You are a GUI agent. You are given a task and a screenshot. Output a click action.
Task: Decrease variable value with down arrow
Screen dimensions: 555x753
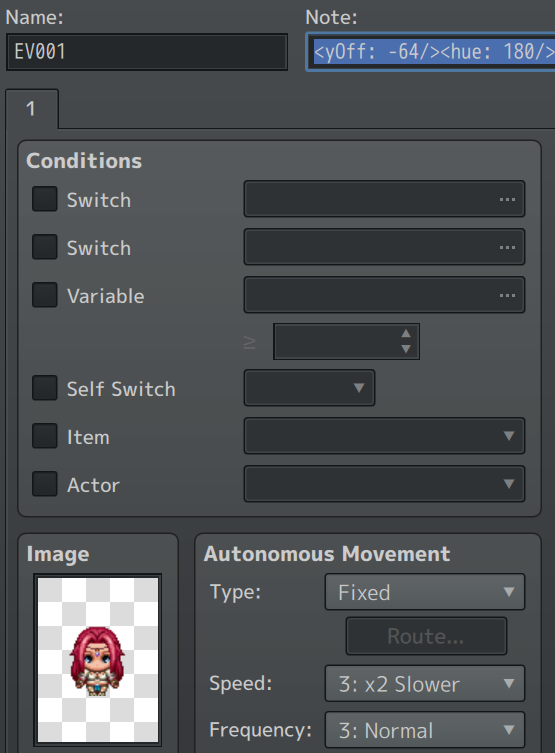(x=406, y=349)
